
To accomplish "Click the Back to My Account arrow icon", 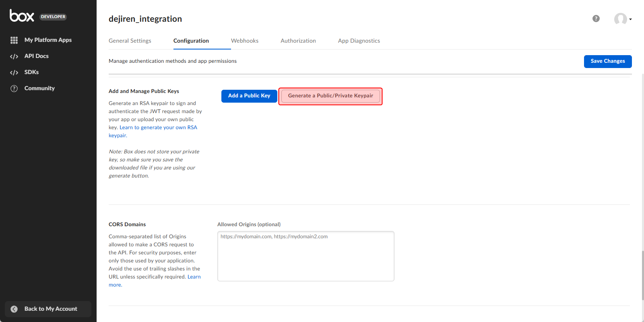I will 14,309.
